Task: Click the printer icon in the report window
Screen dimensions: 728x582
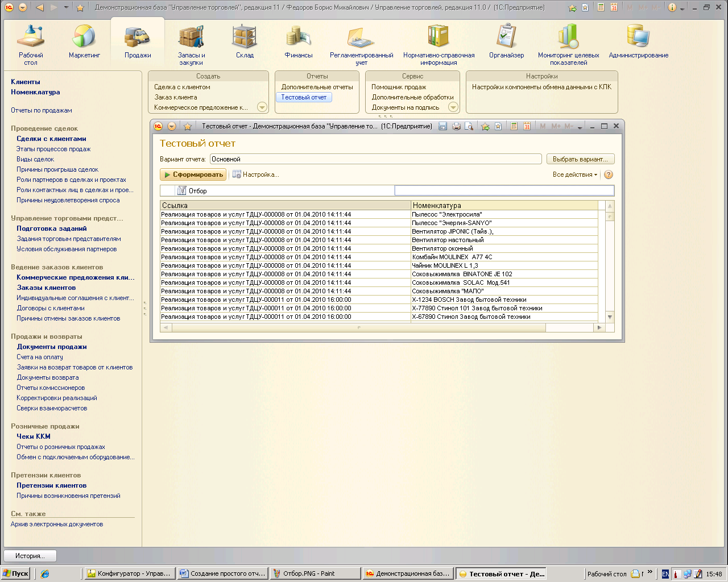Action: 456,126
